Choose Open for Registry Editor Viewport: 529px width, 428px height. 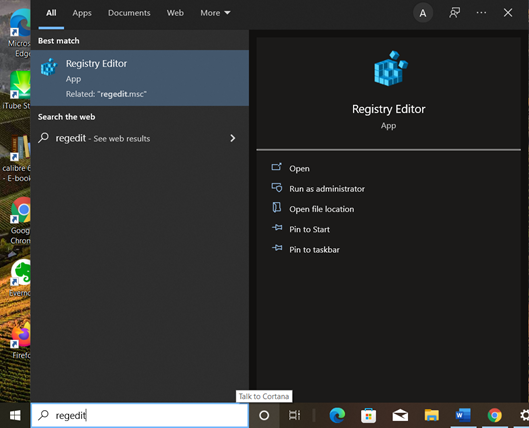(x=299, y=168)
